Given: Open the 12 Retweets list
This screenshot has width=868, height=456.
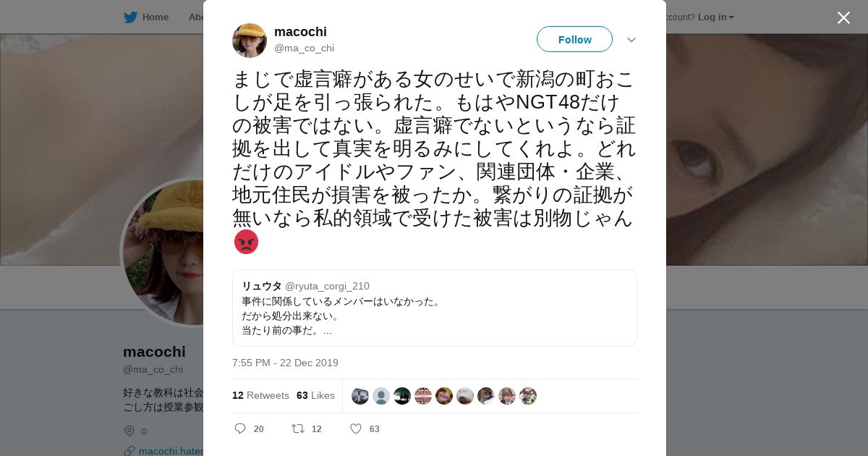Looking at the screenshot, I should pos(260,395).
